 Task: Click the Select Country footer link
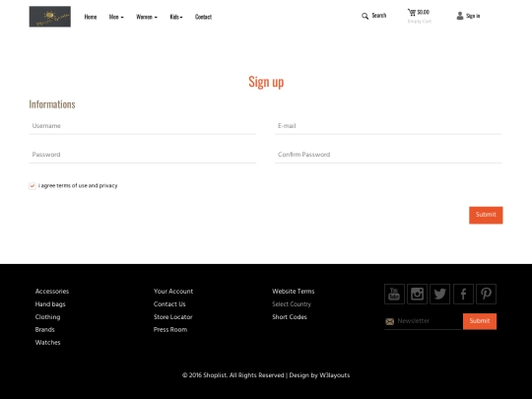tap(292, 304)
